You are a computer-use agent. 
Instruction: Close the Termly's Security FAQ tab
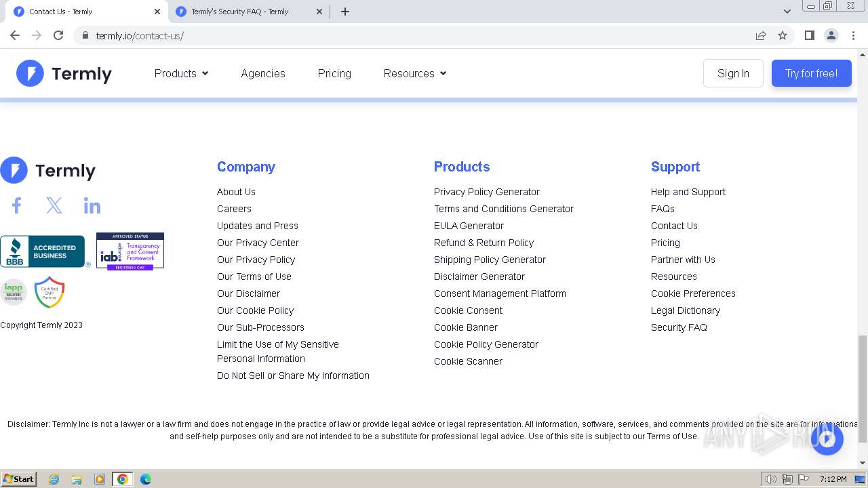tap(319, 12)
